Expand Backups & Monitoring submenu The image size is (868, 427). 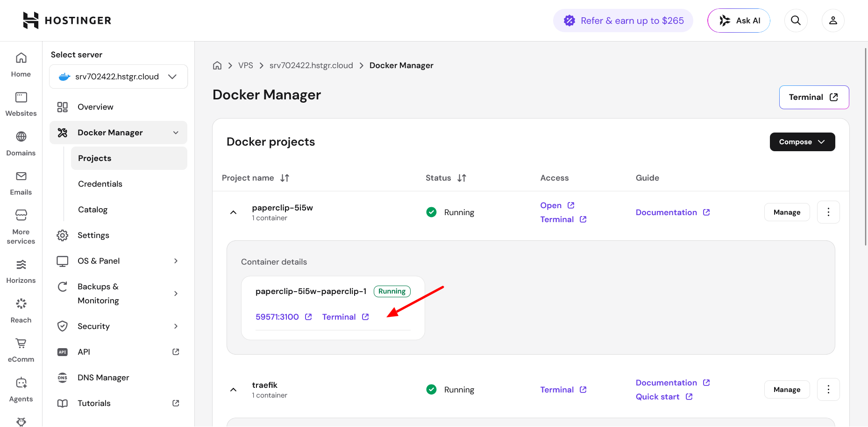(176, 294)
